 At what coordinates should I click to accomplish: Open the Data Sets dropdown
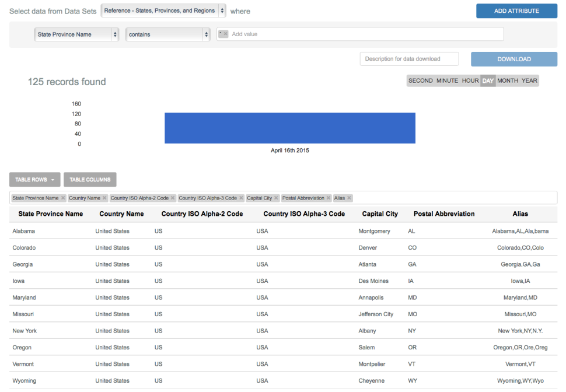163,10
